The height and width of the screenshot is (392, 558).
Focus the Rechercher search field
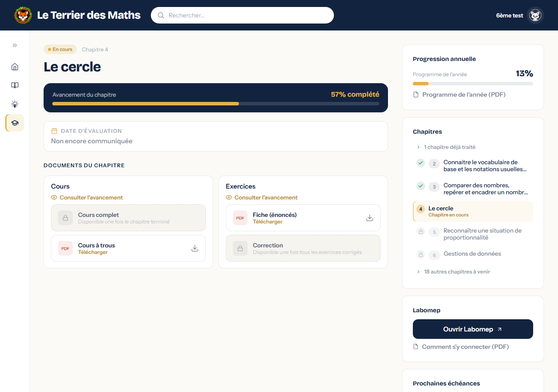(x=242, y=15)
